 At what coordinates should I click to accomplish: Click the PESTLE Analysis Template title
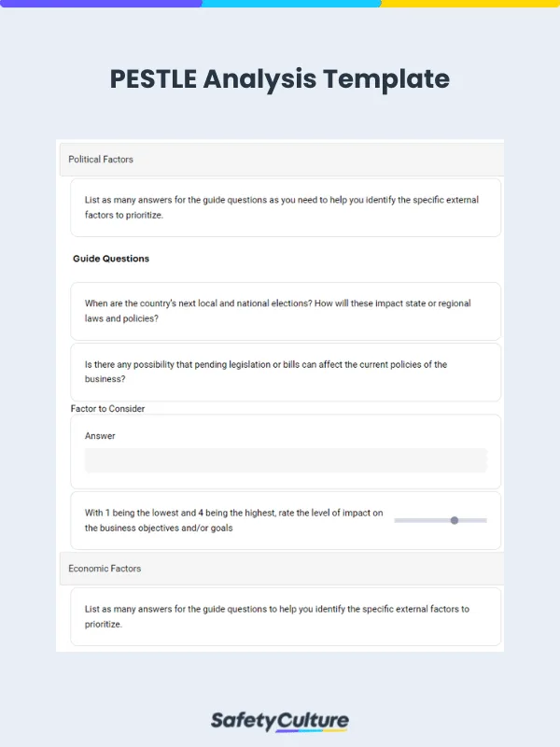[x=280, y=80]
